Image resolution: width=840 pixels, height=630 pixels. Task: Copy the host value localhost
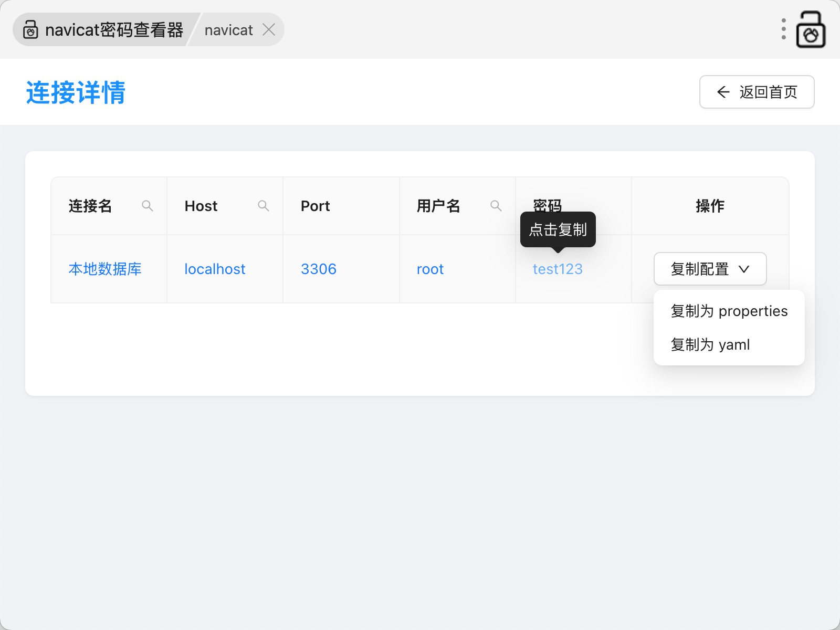[x=215, y=269]
